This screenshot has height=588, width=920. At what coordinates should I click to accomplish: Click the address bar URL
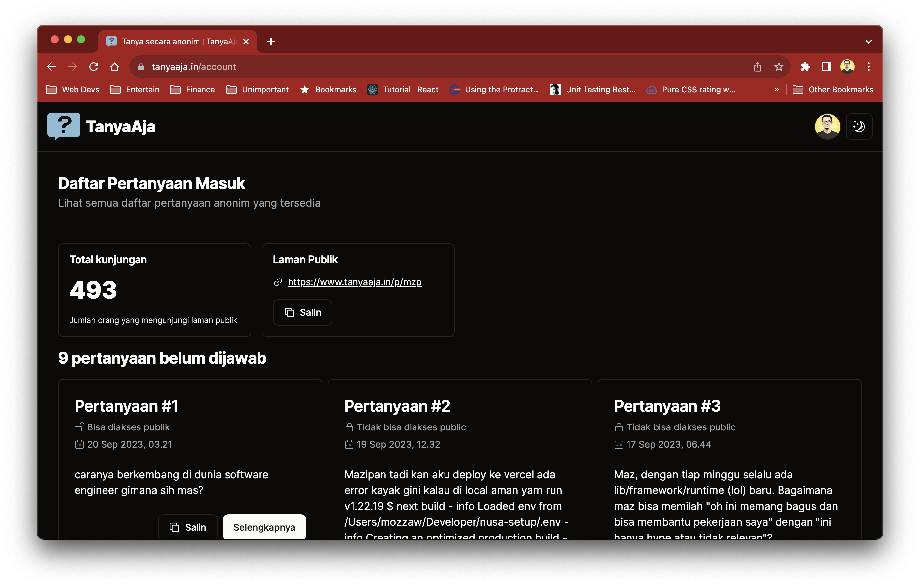[x=194, y=67]
